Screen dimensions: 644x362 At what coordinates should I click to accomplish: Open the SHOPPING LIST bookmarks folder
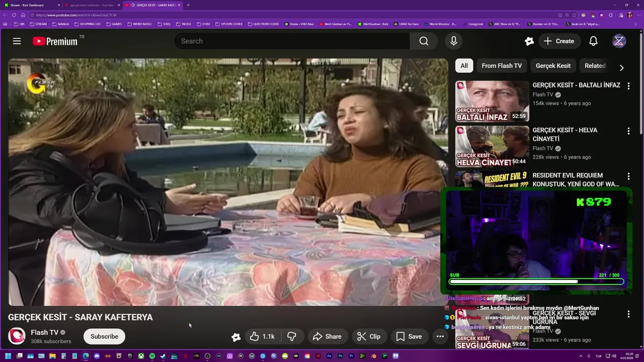[x=88, y=24]
